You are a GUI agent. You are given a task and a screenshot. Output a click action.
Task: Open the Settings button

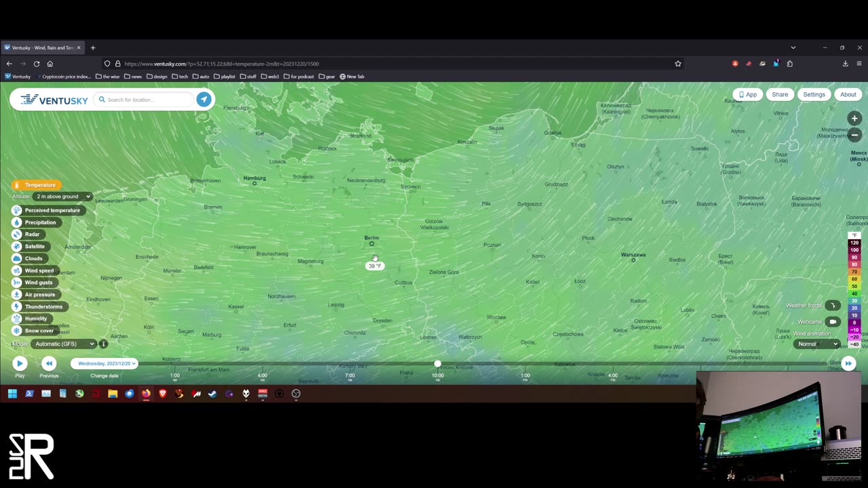click(x=814, y=94)
